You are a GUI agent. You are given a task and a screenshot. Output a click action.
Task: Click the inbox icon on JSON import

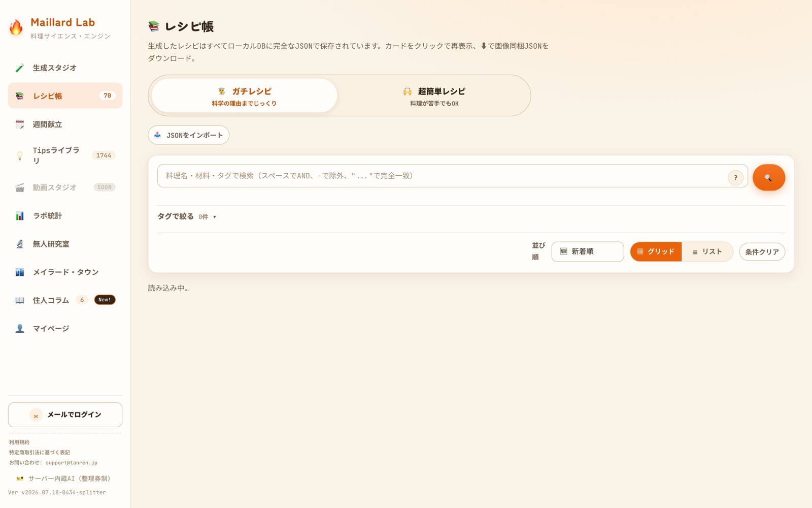[x=157, y=135]
